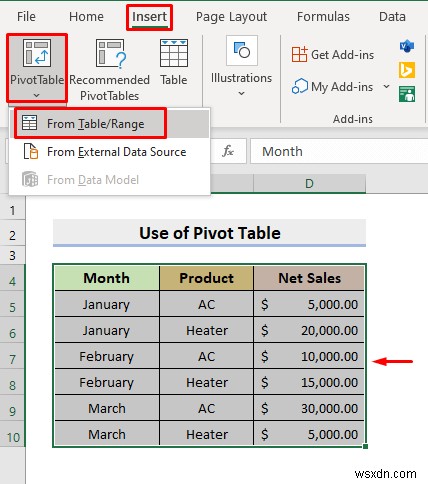The width and height of the screenshot is (428, 484).
Task: Click the Illustrations shapes icon
Action: coord(242,50)
